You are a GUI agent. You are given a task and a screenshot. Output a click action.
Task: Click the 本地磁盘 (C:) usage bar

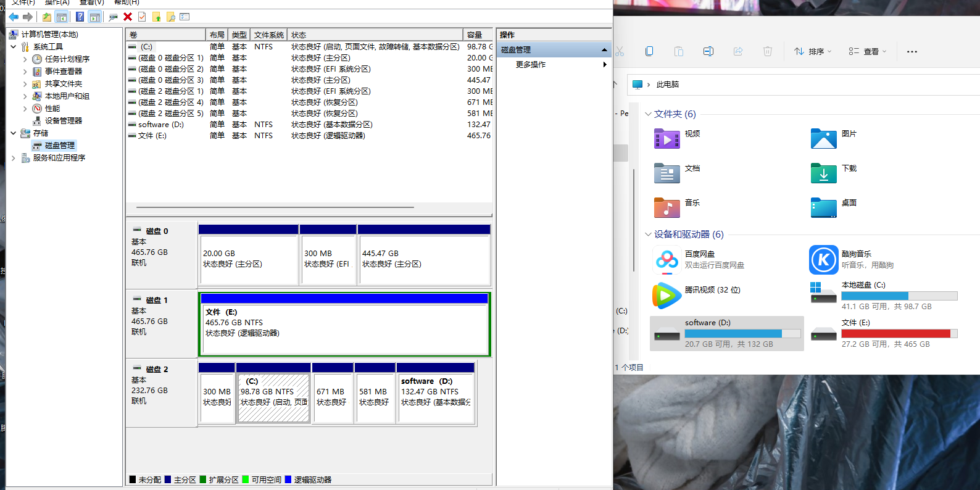tap(899, 296)
